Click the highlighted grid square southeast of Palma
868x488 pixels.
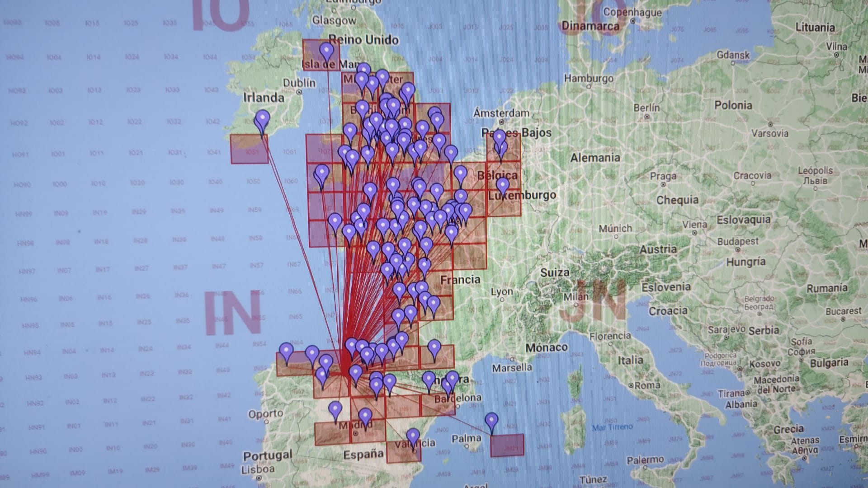507,445
